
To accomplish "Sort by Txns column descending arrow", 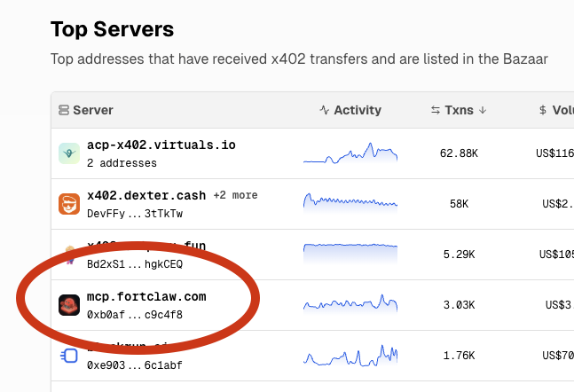I will [x=483, y=110].
